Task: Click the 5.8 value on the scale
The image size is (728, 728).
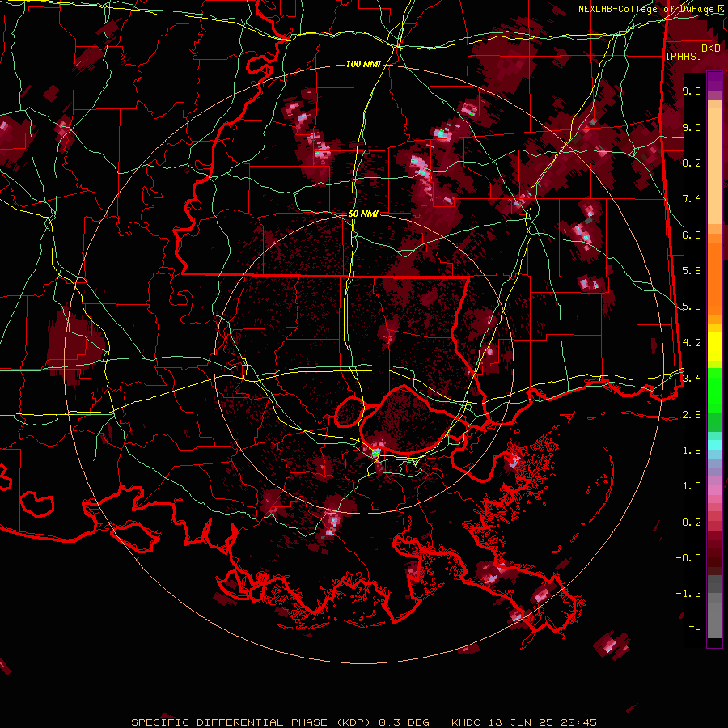Action: (692, 271)
